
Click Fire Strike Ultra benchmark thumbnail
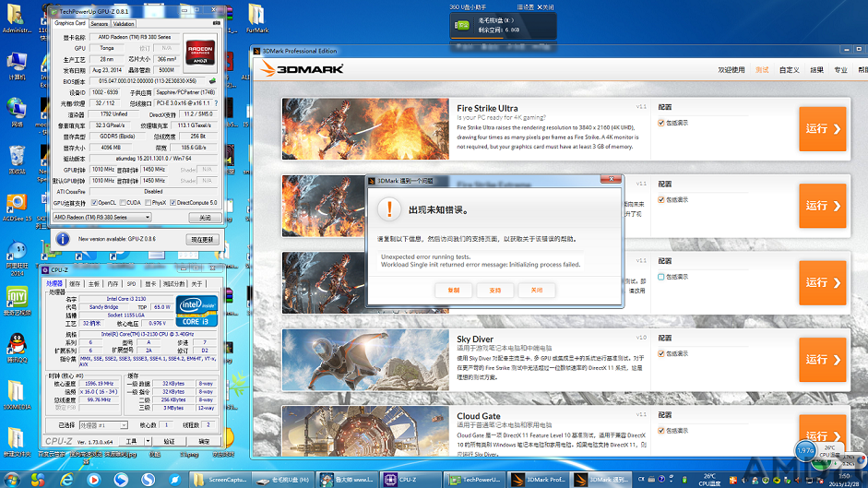click(365, 129)
